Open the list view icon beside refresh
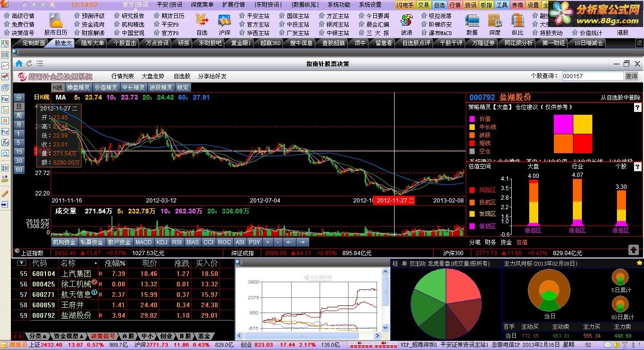The height and width of the screenshot is (350, 644). (x=39, y=64)
